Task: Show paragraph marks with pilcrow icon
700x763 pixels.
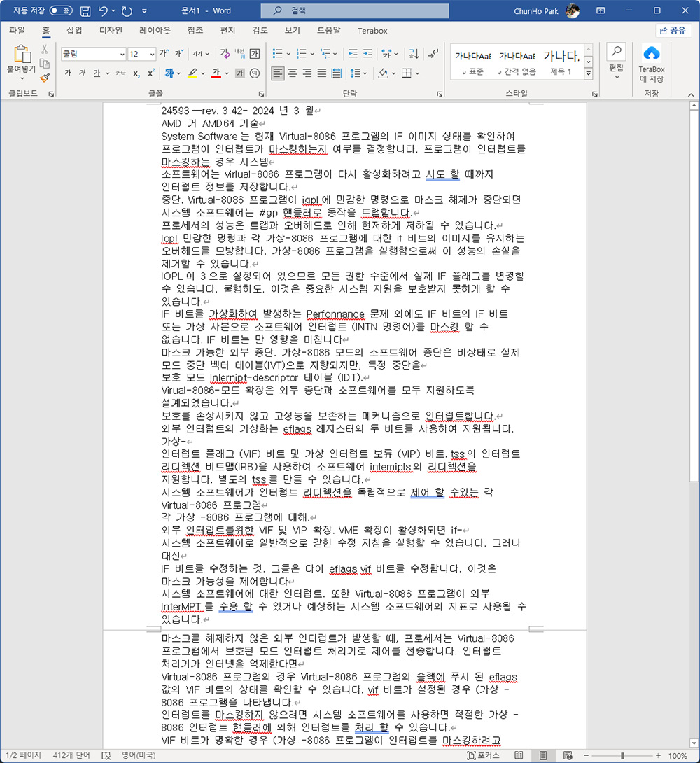Action: 433,53
